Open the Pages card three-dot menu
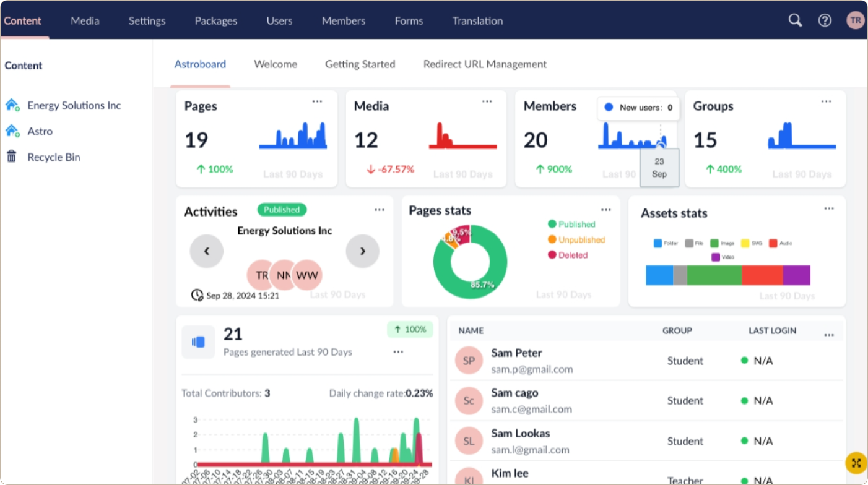The width and height of the screenshot is (868, 485). 317,101
